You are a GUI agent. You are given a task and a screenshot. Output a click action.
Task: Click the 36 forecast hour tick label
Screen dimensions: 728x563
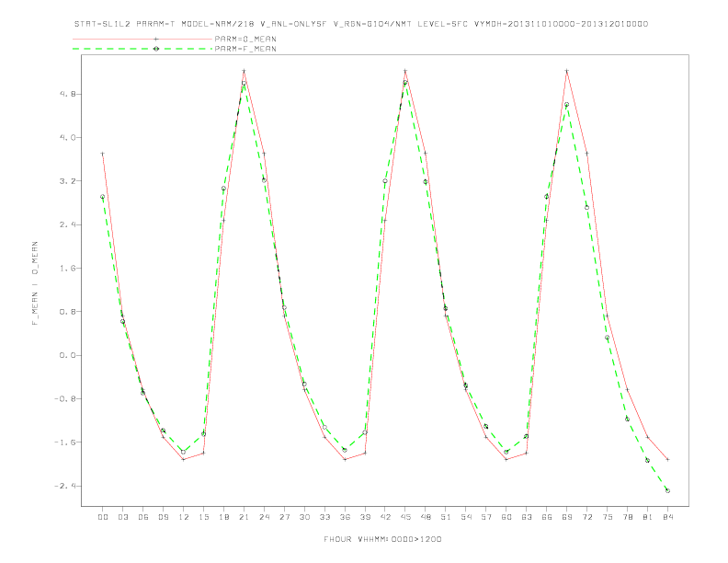click(345, 517)
